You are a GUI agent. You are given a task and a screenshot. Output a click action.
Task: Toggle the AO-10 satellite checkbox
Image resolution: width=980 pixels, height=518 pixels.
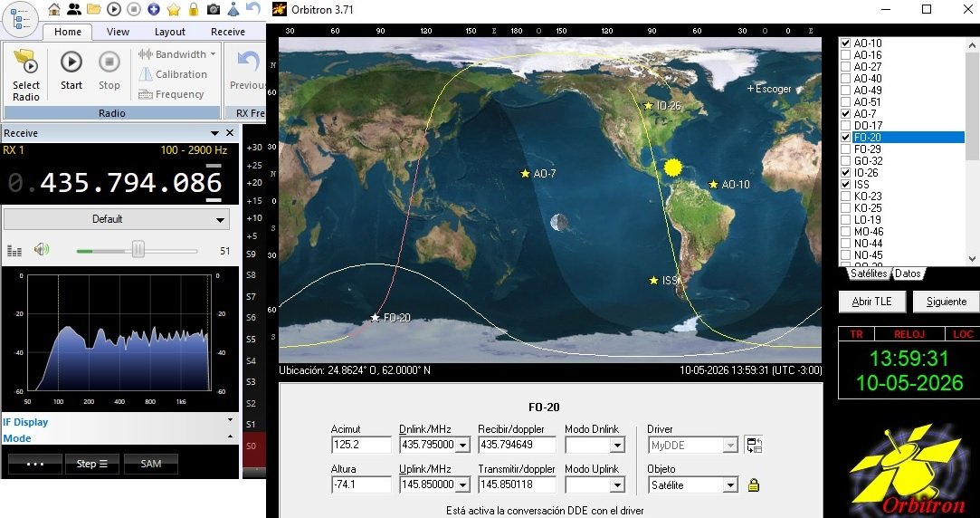[846, 43]
